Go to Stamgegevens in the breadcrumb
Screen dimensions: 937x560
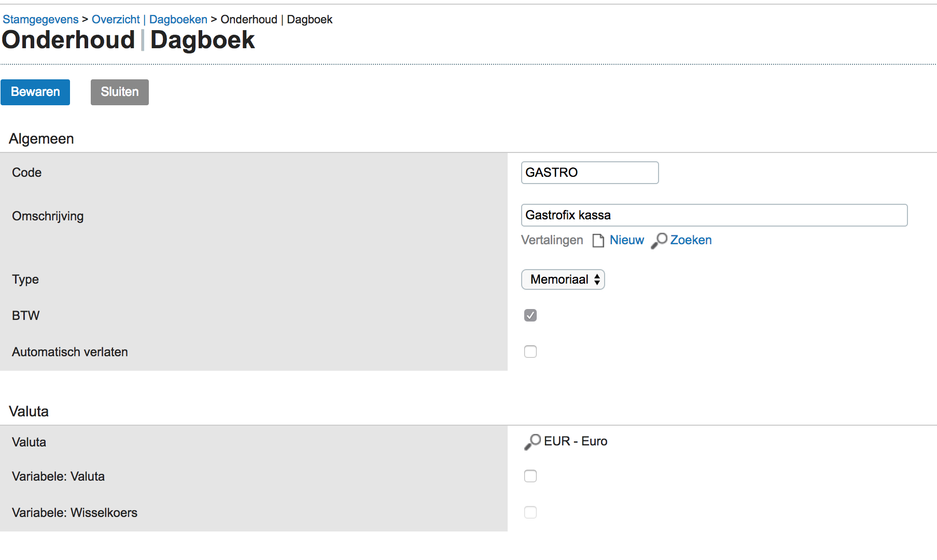point(40,20)
